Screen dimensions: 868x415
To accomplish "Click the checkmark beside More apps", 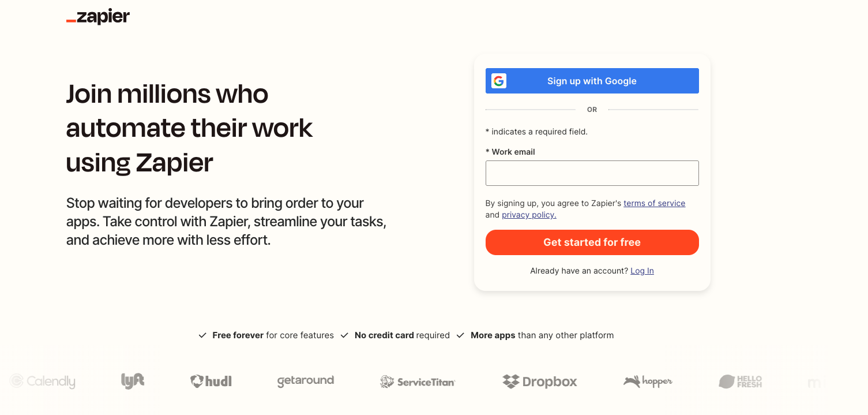I will [460, 335].
